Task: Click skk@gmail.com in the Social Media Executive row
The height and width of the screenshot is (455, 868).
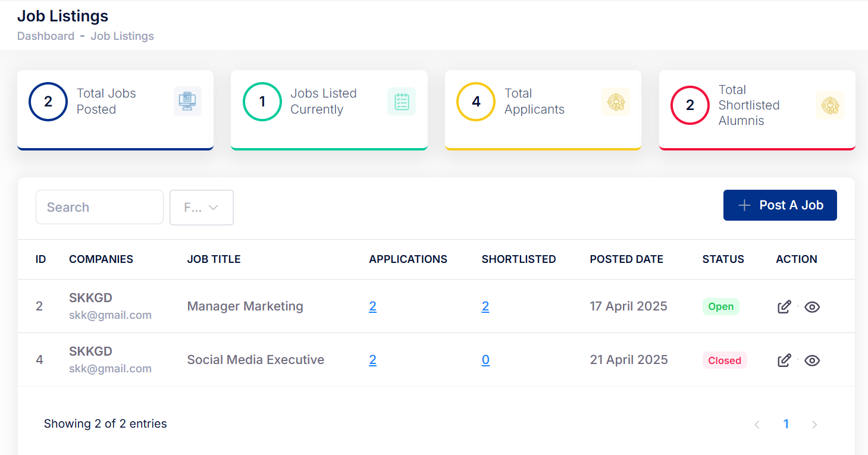Action: click(110, 369)
